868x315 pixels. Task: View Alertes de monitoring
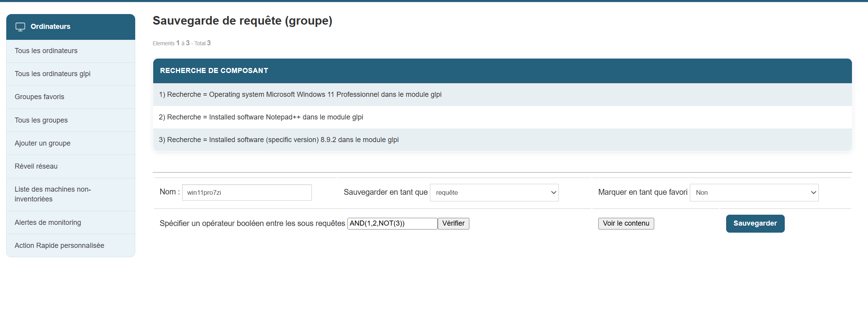click(x=48, y=222)
